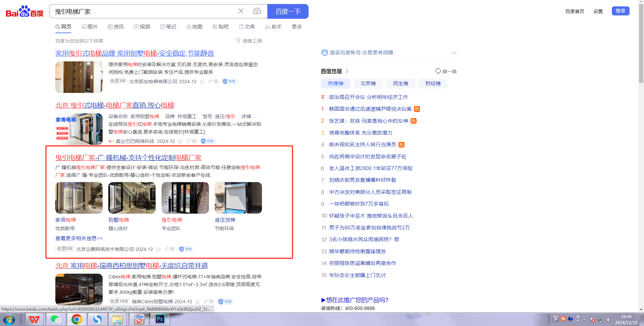The image size is (644, 326).
Task: Switch to the 图片 tab
Action: pos(90,26)
